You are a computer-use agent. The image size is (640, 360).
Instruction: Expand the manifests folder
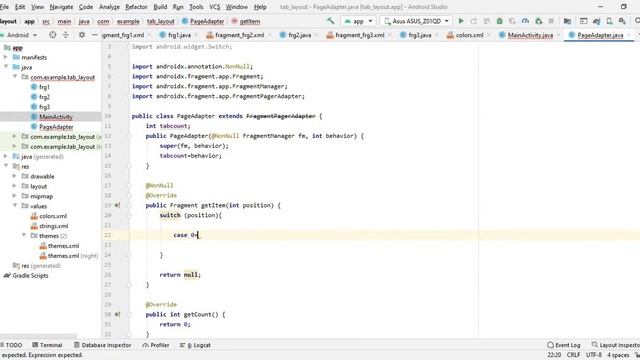pyautogui.click(x=6, y=57)
